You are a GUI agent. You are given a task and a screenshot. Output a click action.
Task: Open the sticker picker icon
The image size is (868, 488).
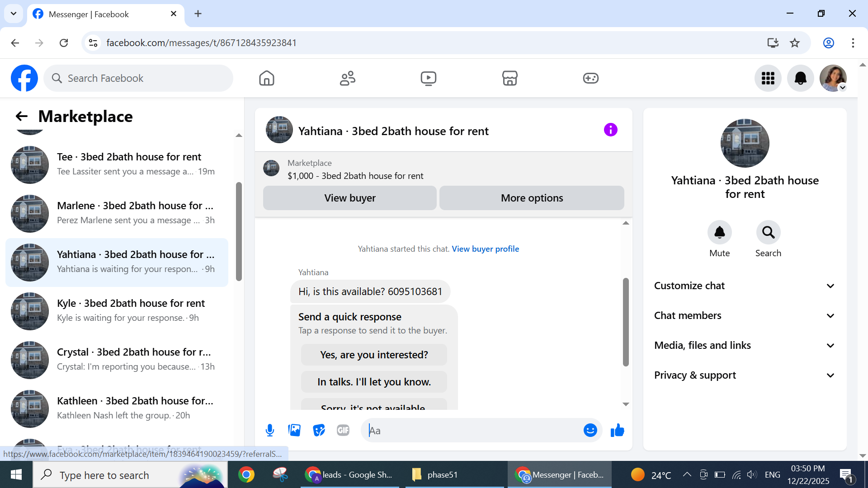(319, 431)
